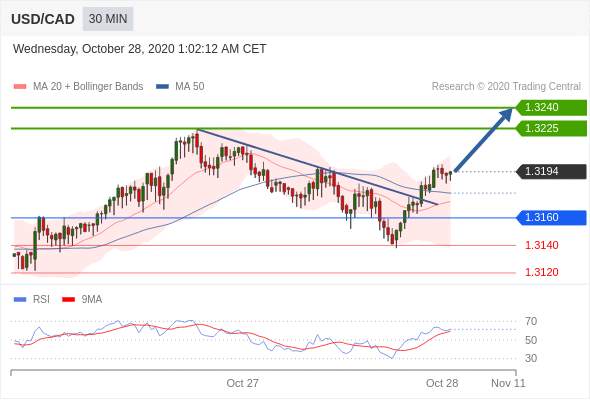Screen dimensions: 590x400
Task: Click the 1.3160 blue pivot tag
Action: pyautogui.click(x=551, y=217)
